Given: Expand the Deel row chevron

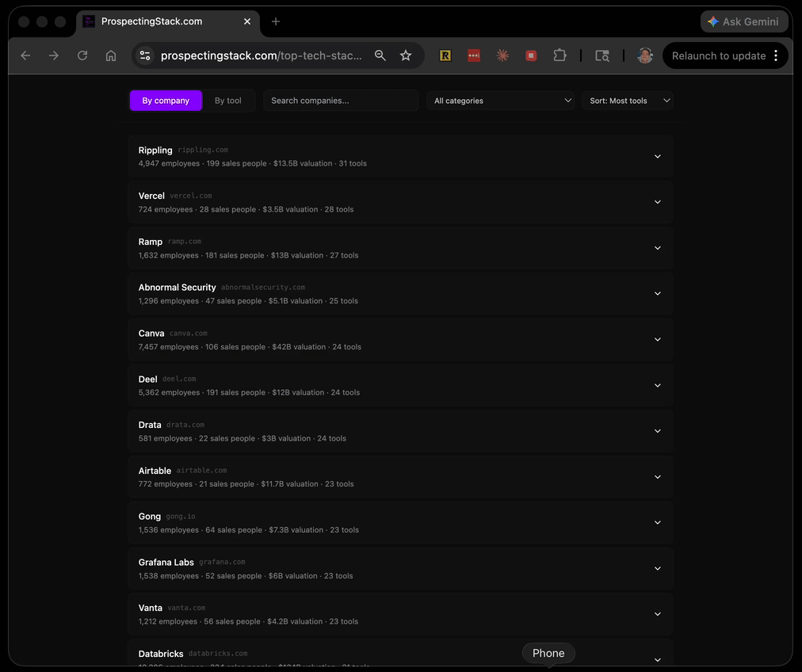Looking at the screenshot, I should [658, 386].
